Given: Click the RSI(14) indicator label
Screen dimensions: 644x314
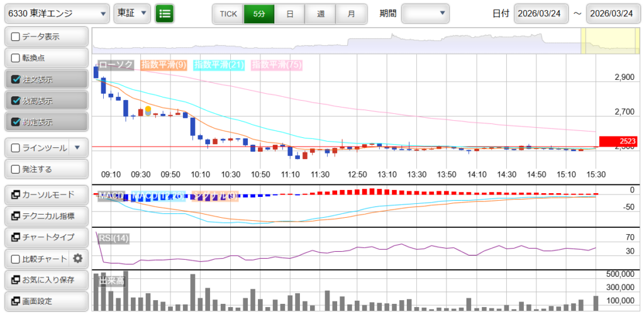Looking at the screenshot, I should (x=114, y=238).
